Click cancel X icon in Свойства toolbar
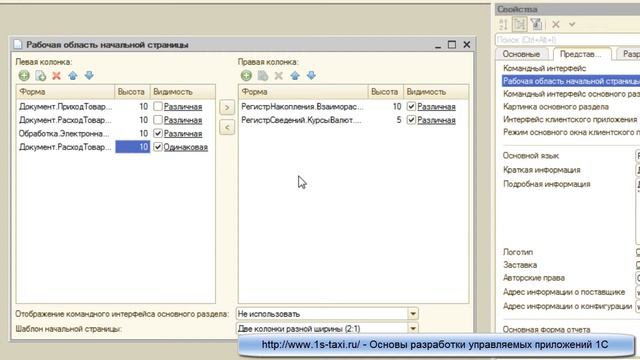This screenshot has height=360, width=640. (556, 24)
